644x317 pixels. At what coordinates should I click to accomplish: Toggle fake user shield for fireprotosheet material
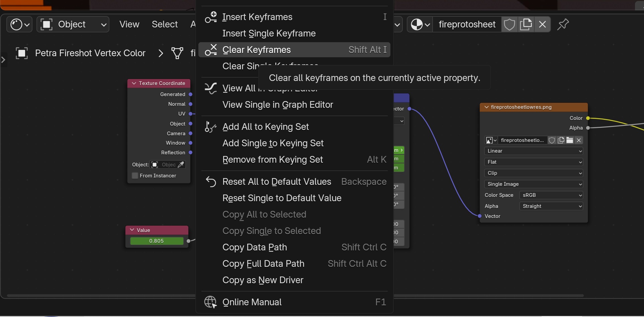click(509, 24)
